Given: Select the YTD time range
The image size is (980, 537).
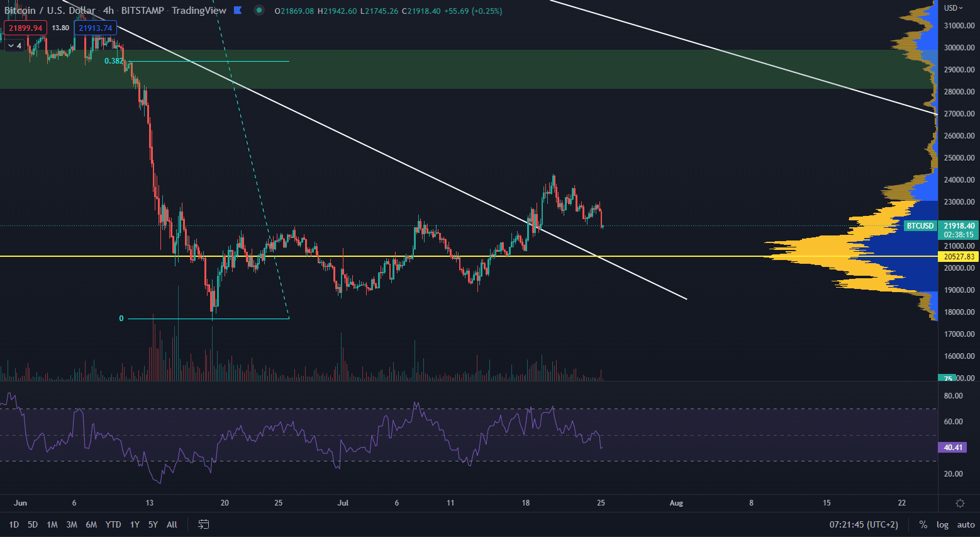Looking at the screenshot, I should click(x=113, y=524).
